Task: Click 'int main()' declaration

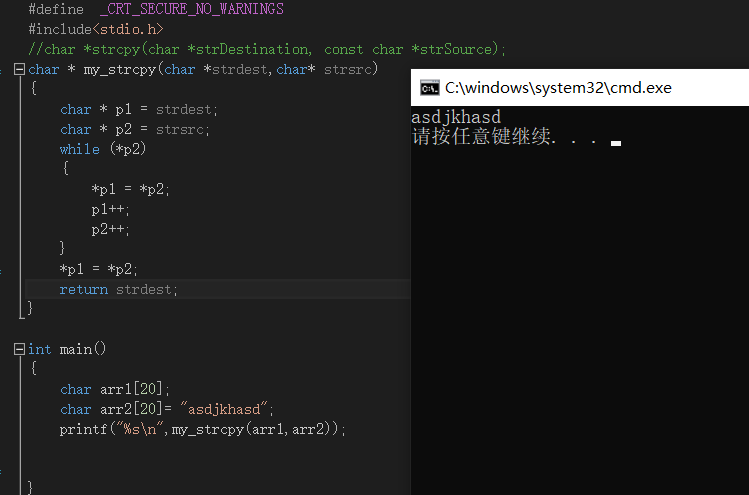Action: pyautogui.click(x=67, y=349)
